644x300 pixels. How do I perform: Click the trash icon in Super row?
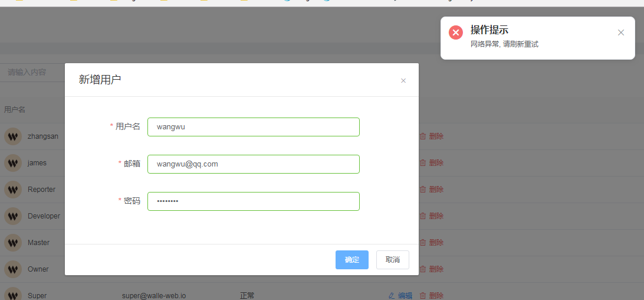click(423, 295)
